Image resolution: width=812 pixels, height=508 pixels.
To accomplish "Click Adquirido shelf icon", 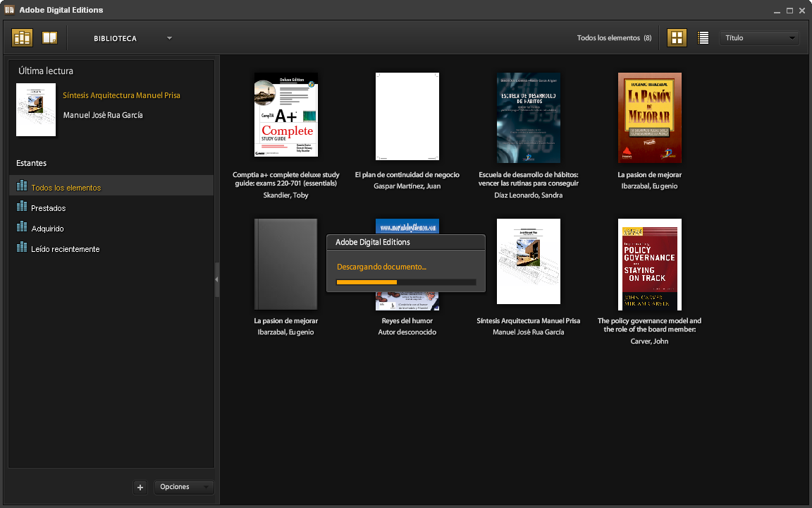I will 22,226.
